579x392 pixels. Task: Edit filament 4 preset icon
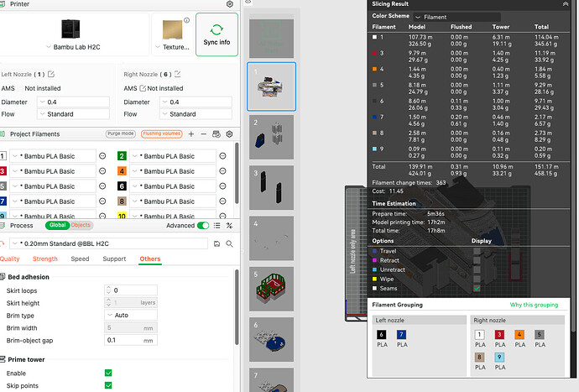pos(222,171)
